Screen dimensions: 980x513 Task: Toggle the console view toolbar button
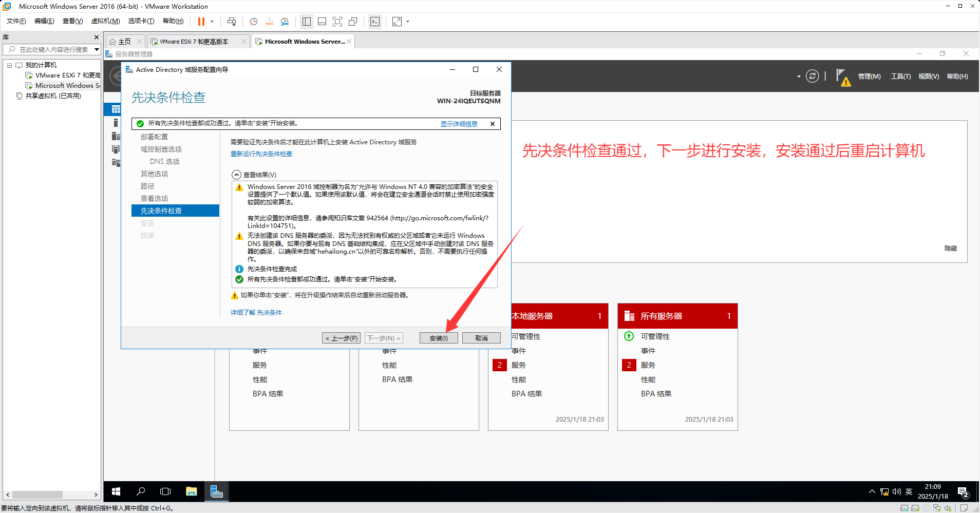(x=375, y=22)
